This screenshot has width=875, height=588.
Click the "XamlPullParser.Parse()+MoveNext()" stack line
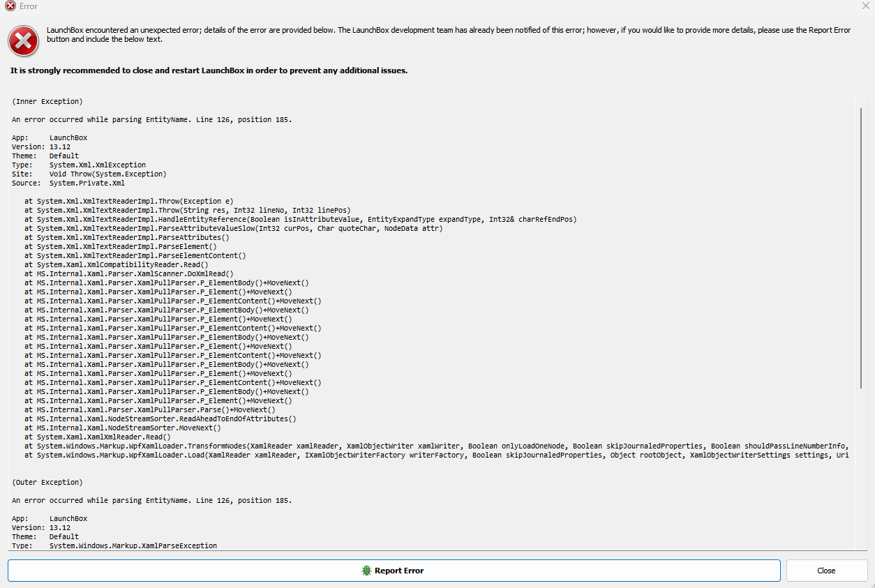point(150,410)
